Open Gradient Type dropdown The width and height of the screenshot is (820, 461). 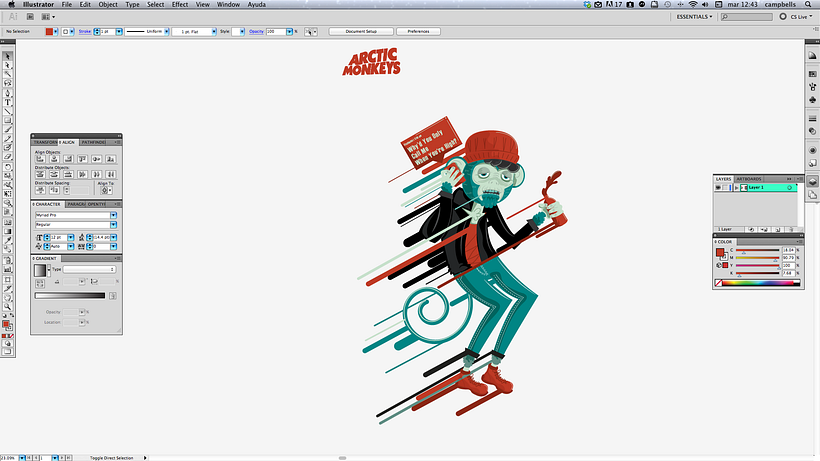click(x=89, y=269)
